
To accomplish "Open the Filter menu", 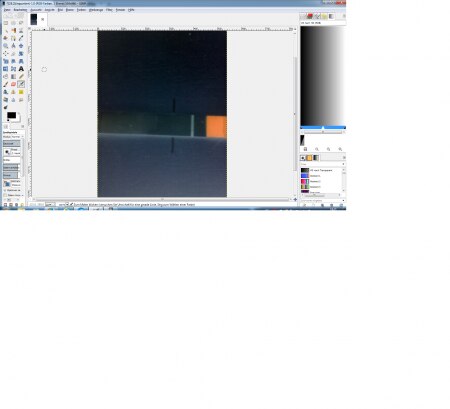I will click(x=109, y=10).
